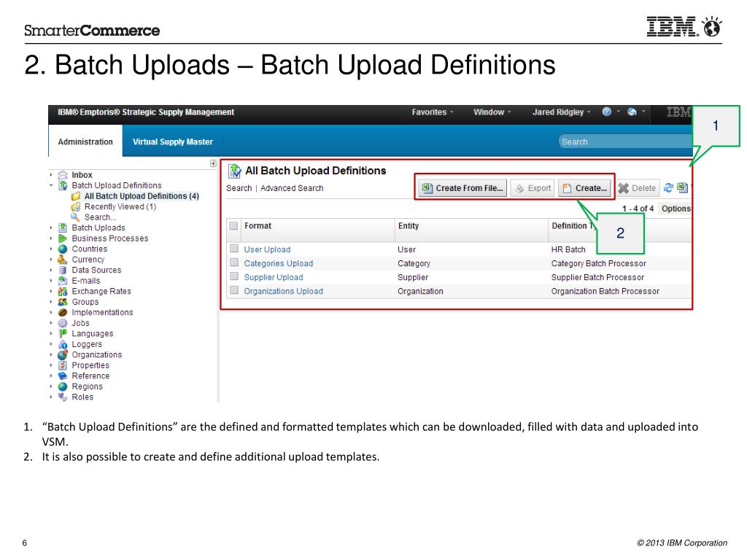Click the Create From File... button
The height and width of the screenshot is (560, 747).
point(462,188)
